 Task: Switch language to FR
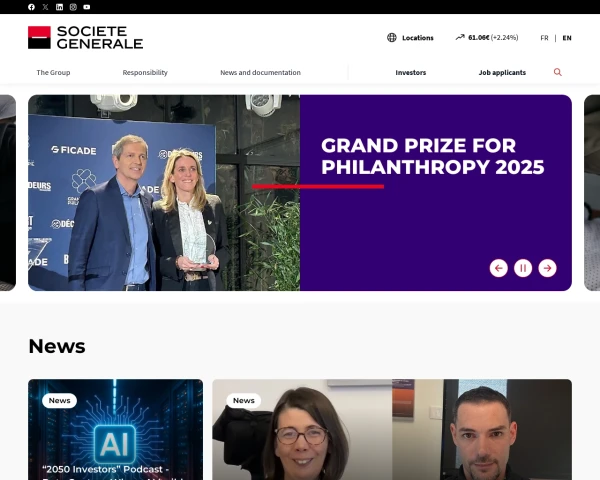coord(544,38)
